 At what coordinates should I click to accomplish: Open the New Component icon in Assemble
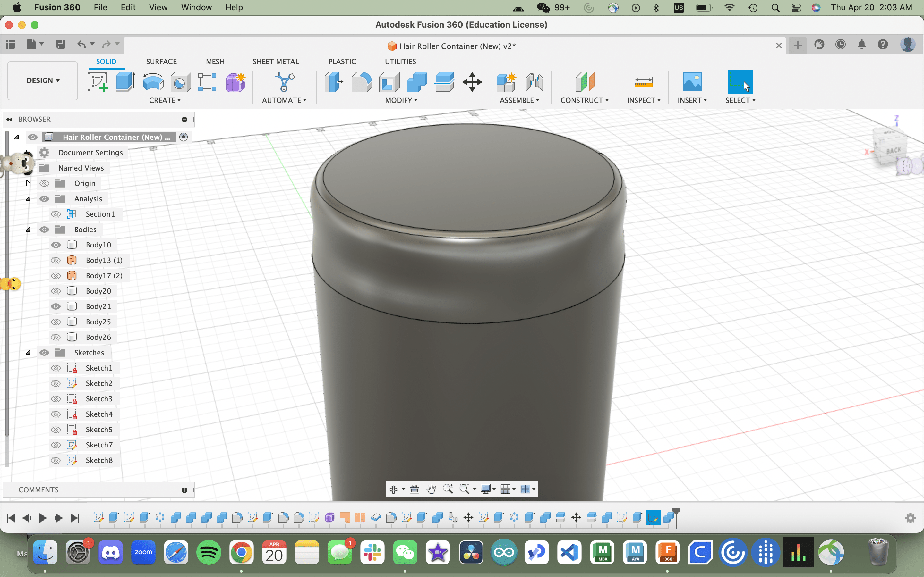[x=506, y=82]
